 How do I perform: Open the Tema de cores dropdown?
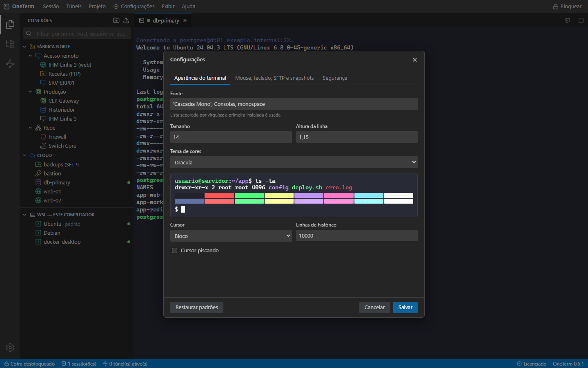[x=294, y=162]
